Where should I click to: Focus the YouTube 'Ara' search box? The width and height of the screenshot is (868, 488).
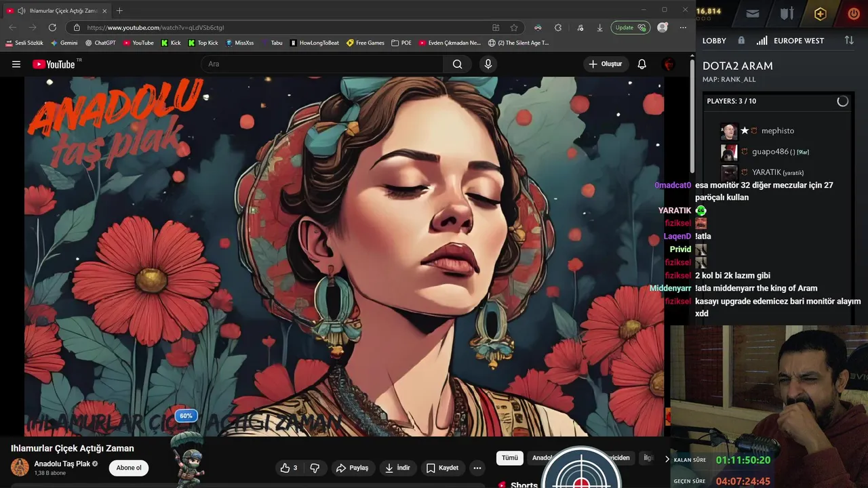tap(322, 64)
